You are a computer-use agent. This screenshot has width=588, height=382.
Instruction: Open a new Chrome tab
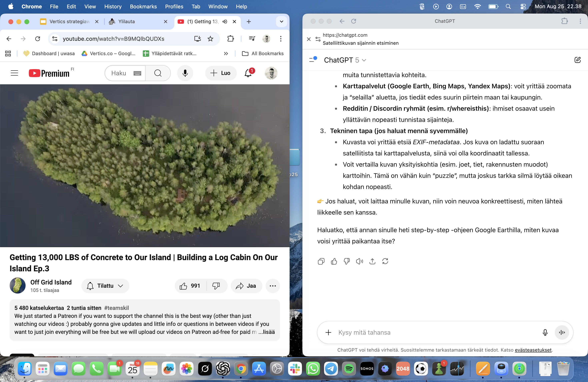(x=249, y=21)
